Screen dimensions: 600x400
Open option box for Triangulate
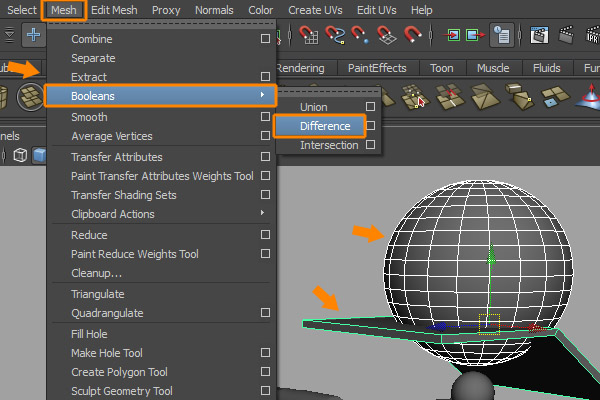pyautogui.click(x=265, y=294)
